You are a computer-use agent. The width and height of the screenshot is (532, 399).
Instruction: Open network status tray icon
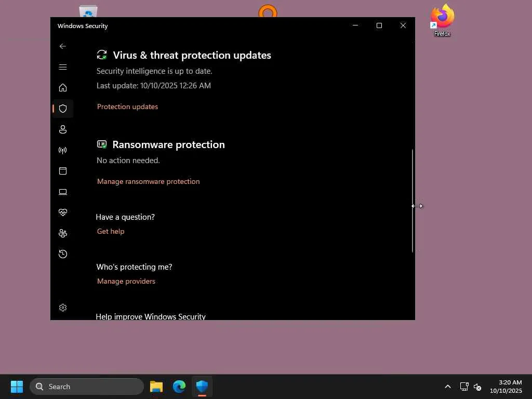(x=464, y=387)
